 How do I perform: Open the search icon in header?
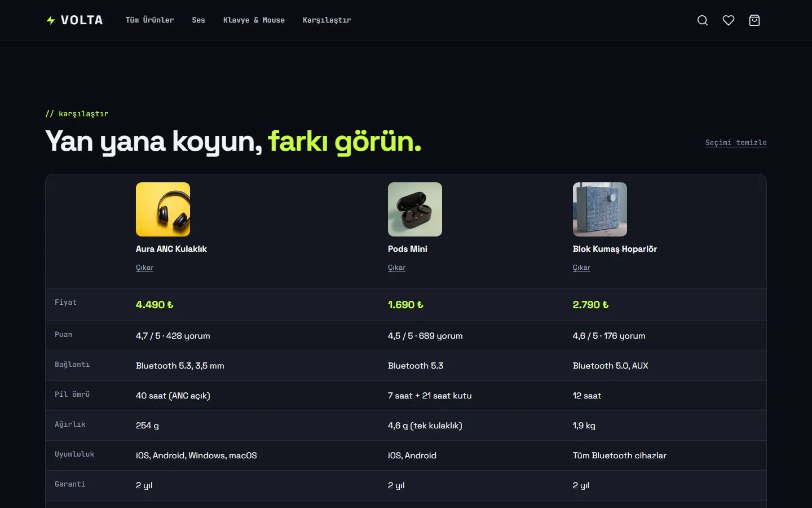pyautogui.click(x=703, y=20)
